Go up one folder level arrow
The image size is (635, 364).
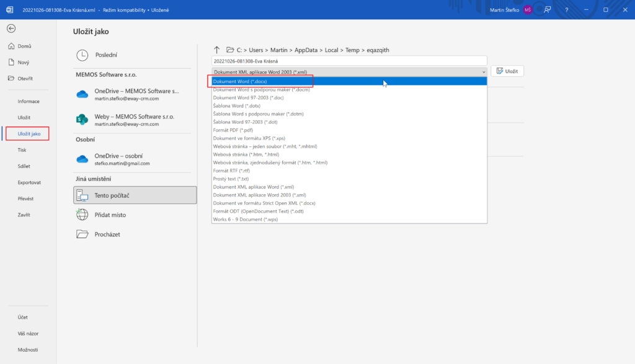[x=216, y=50]
